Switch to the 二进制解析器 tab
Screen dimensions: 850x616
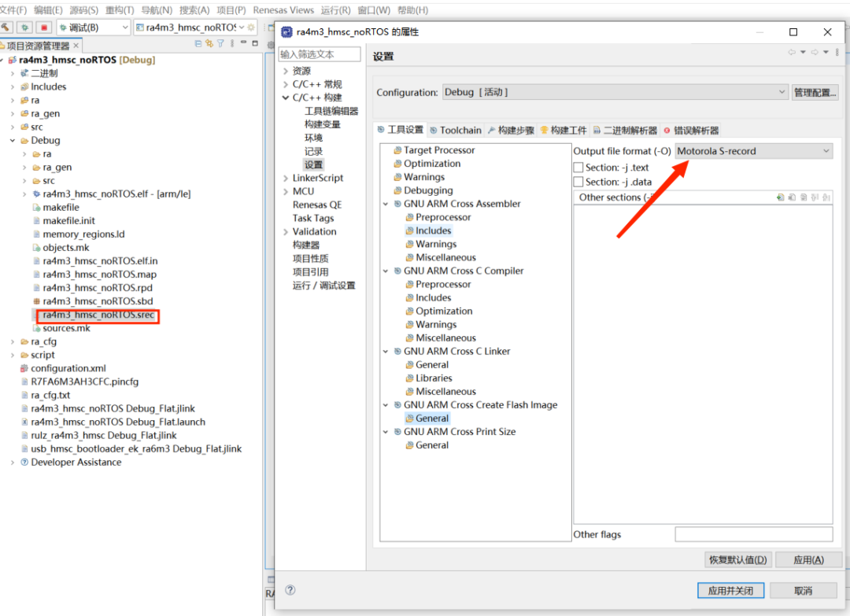[x=624, y=130]
